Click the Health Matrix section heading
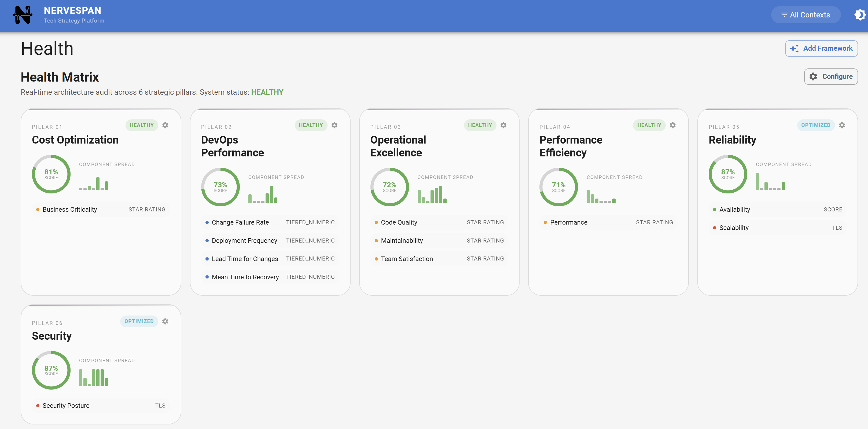 click(60, 77)
